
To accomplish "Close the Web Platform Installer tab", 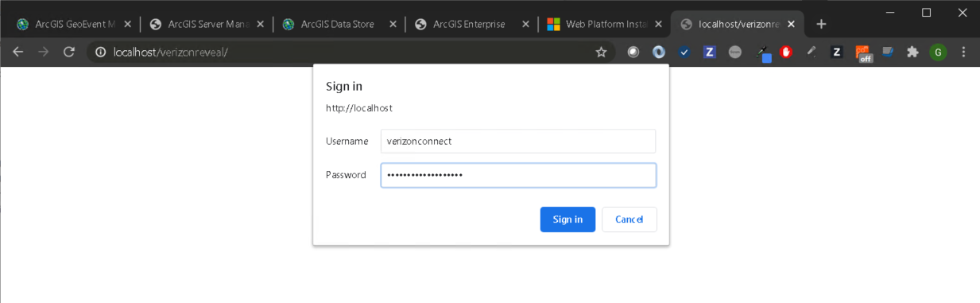I will (658, 24).
